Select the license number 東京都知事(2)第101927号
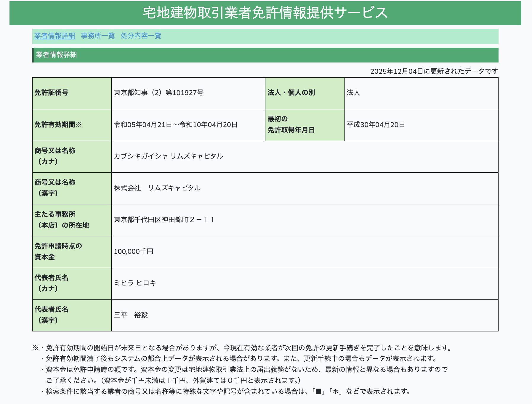 [158, 93]
